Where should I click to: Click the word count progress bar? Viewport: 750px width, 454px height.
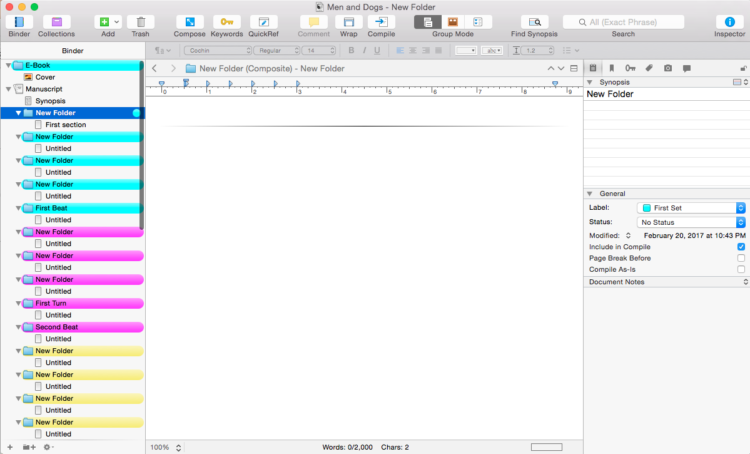tap(546, 446)
